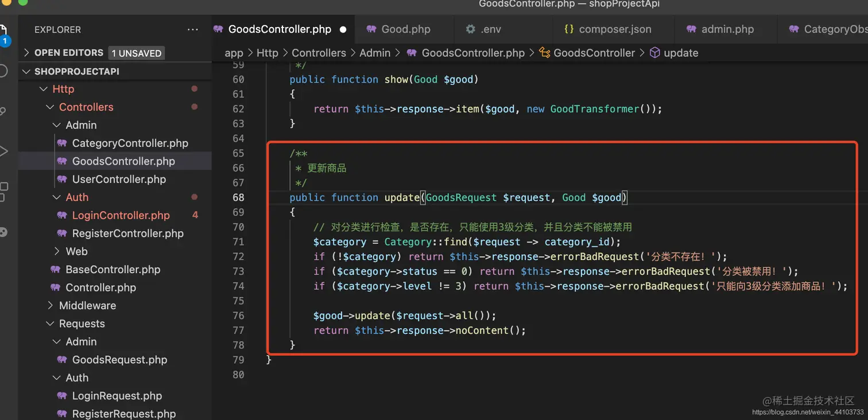Open CategoryController.php from the explorer tree
Viewport: 868px width, 420px height.
(130, 143)
